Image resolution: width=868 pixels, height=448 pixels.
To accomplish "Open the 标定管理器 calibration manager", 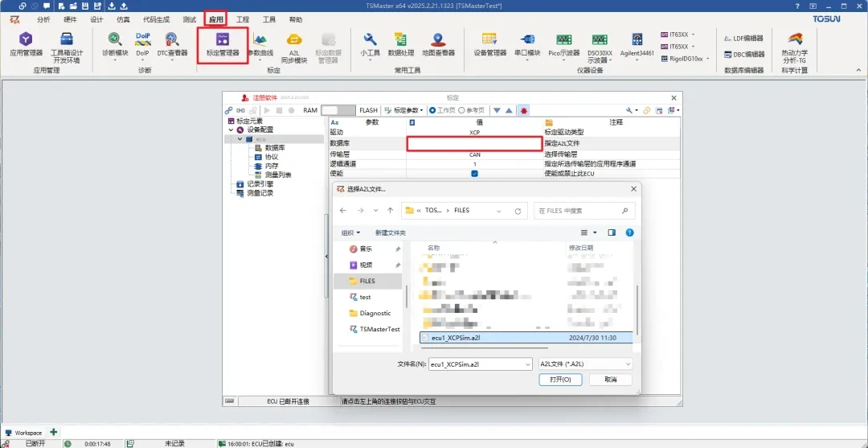I will tap(223, 43).
